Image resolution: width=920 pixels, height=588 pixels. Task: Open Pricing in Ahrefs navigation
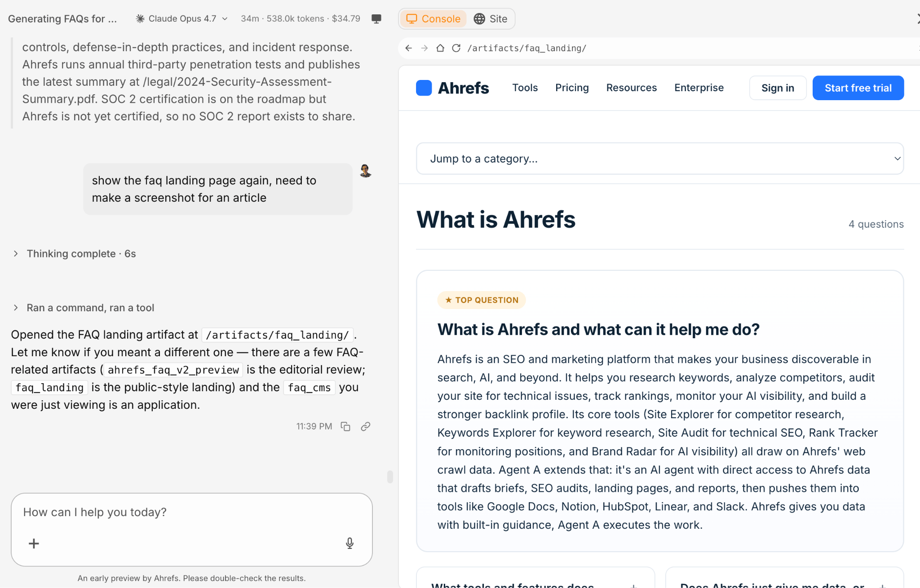point(572,88)
